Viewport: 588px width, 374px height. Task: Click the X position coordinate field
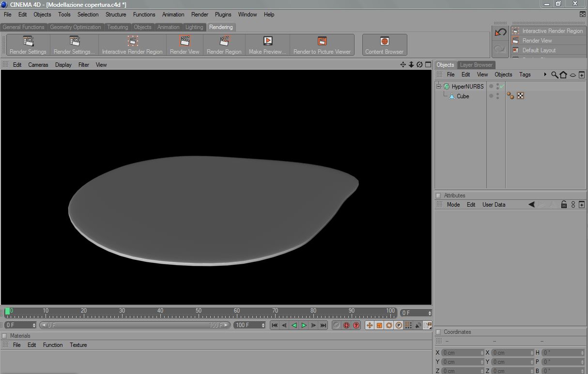[461, 353]
